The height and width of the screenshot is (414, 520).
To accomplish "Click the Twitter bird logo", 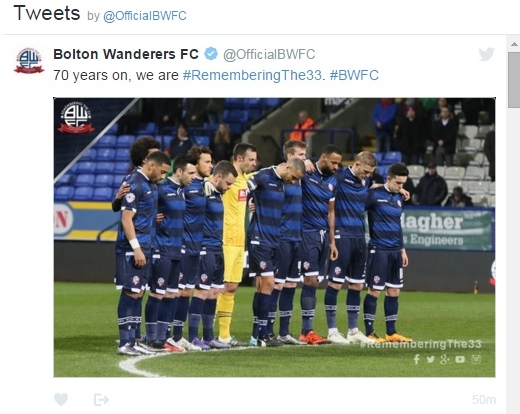I will coord(486,54).
